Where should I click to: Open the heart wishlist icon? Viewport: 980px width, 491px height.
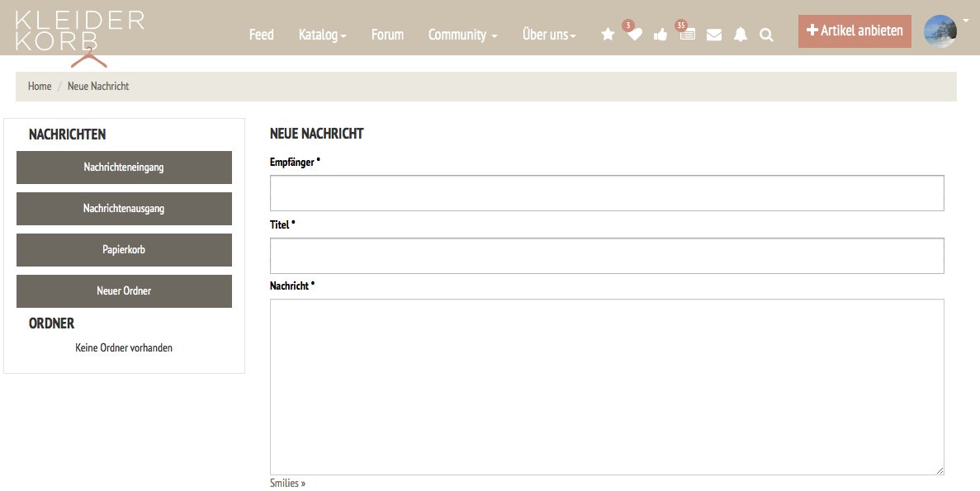(634, 35)
